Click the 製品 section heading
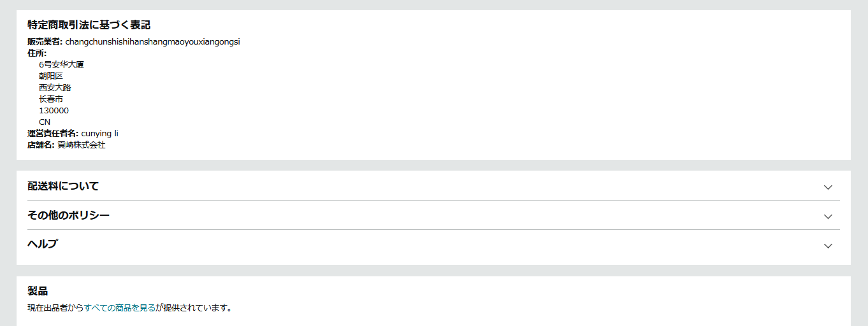868x326 pixels. (38, 291)
